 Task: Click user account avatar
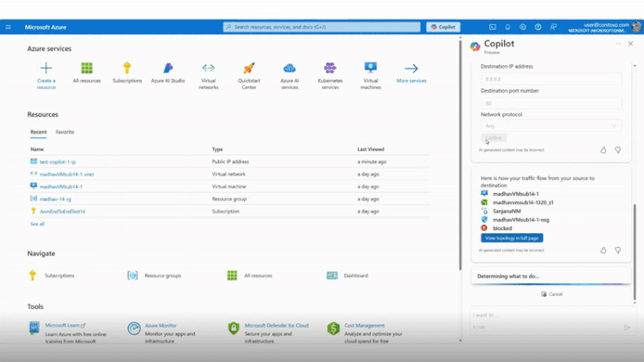(x=636, y=27)
